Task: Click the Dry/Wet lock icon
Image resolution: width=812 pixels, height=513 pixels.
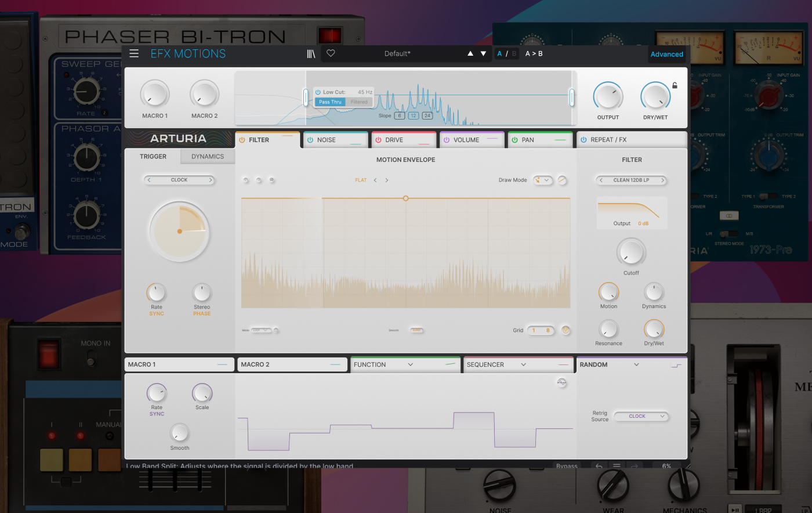Action: [675, 85]
